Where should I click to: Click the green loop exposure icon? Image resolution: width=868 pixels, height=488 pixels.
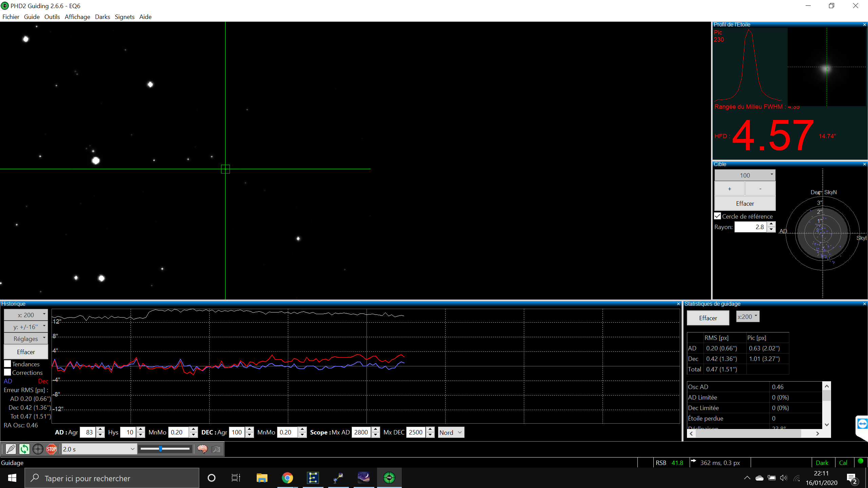coord(24,449)
